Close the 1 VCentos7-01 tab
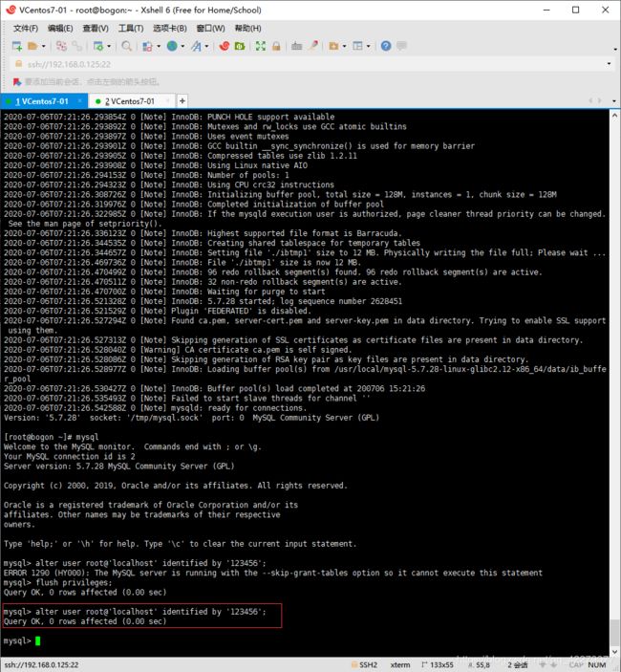This screenshot has height=672, width=621. (x=80, y=101)
